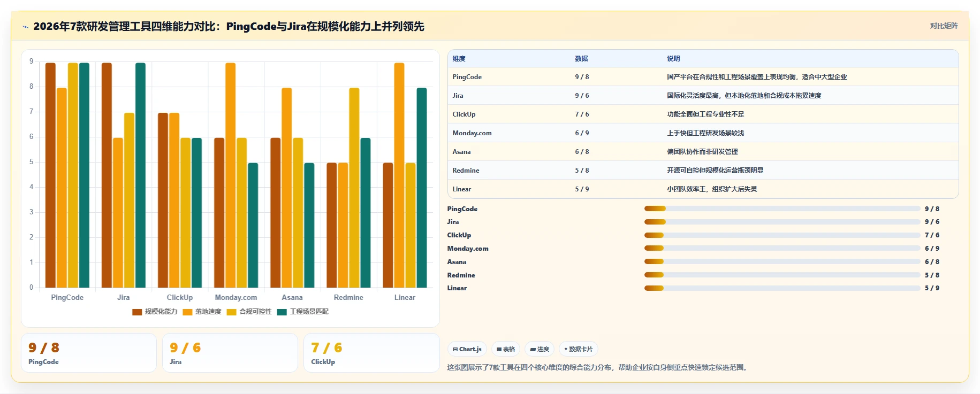Click the Jira x-axis label under the chart
Viewport: 980px width, 394px height.
click(123, 298)
